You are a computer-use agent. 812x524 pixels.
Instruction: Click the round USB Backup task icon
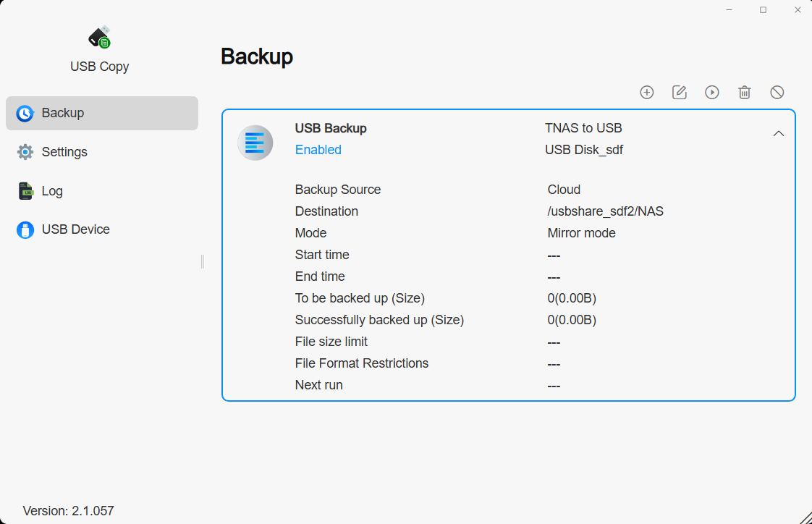point(255,143)
